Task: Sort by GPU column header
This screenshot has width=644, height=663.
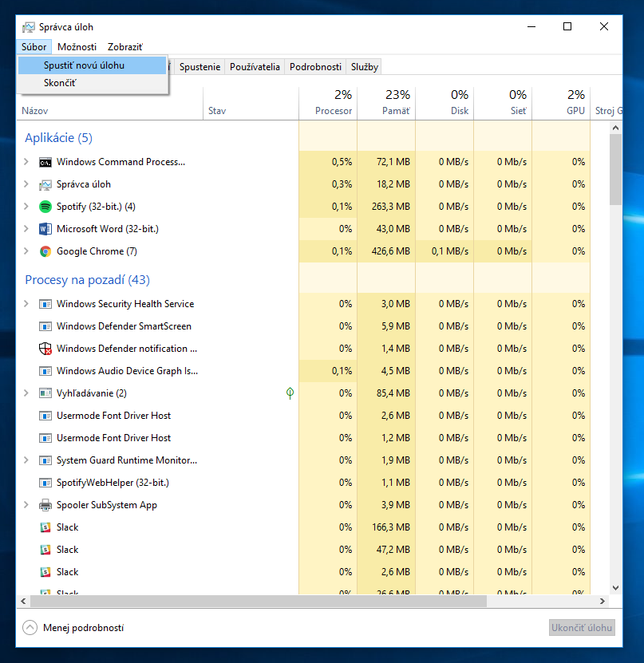Action: 561,104
